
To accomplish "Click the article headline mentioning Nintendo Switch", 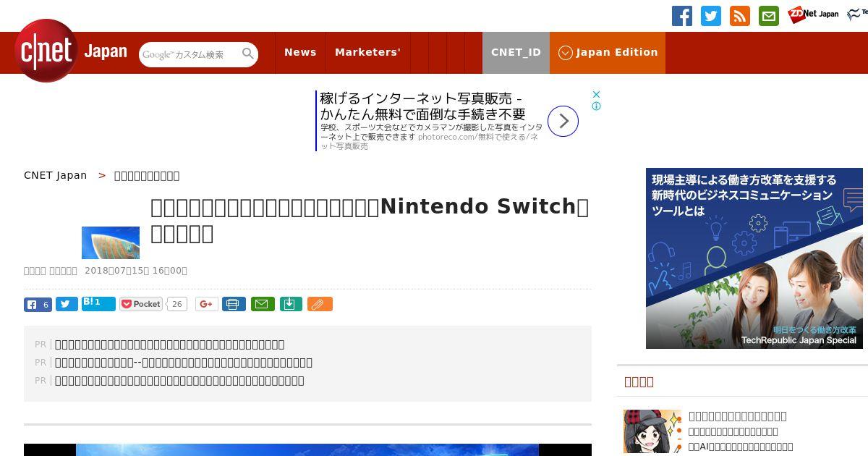I will (x=370, y=220).
